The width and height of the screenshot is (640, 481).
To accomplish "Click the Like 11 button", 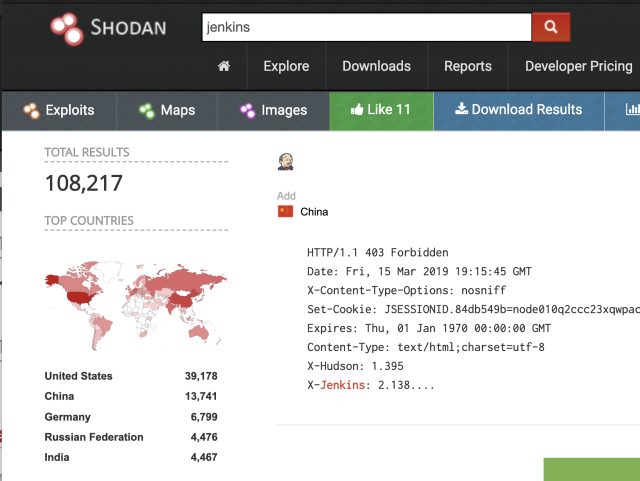I will (x=381, y=110).
